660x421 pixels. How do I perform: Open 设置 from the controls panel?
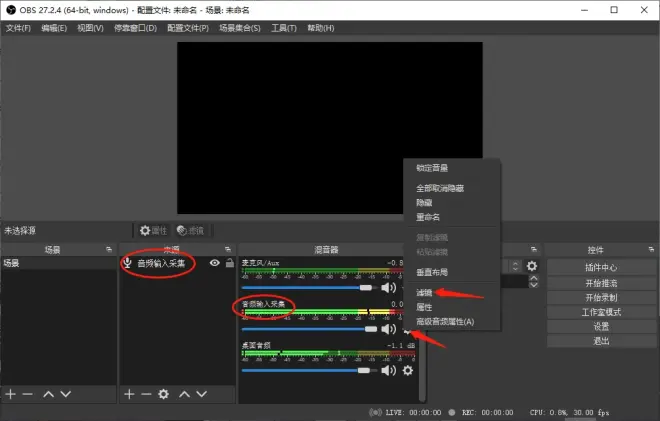tap(601, 327)
